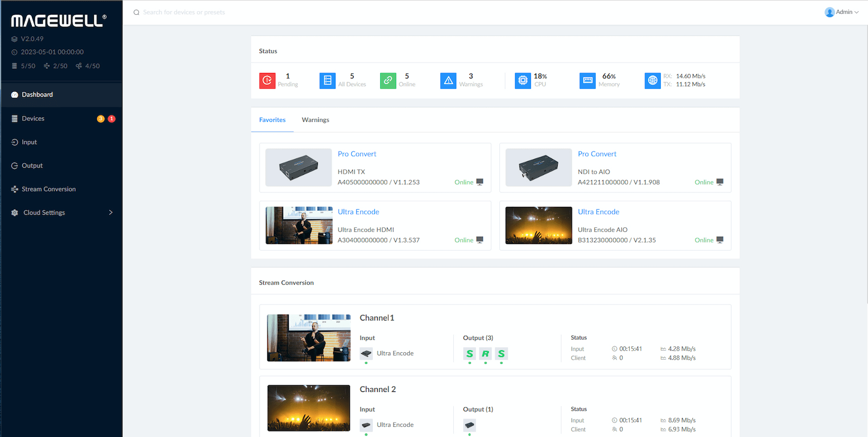868x437 pixels.
Task: Click the Channel 2 title
Action: (378, 389)
